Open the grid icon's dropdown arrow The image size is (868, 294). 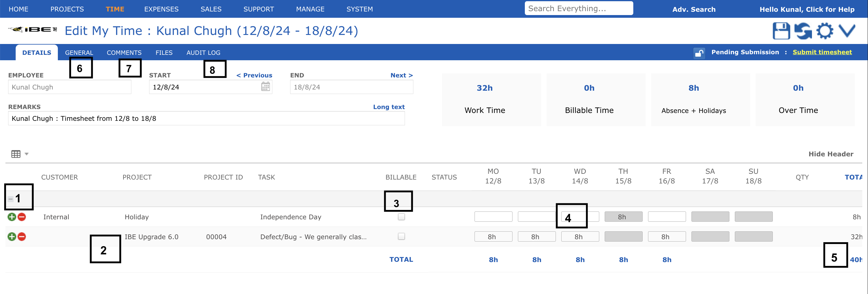pos(27,154)
